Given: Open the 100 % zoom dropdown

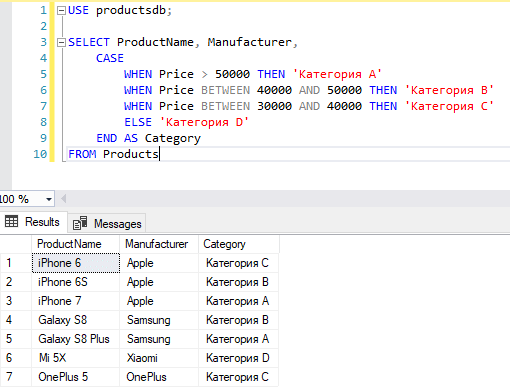Looking at the screenshot, I should [49, 199].
